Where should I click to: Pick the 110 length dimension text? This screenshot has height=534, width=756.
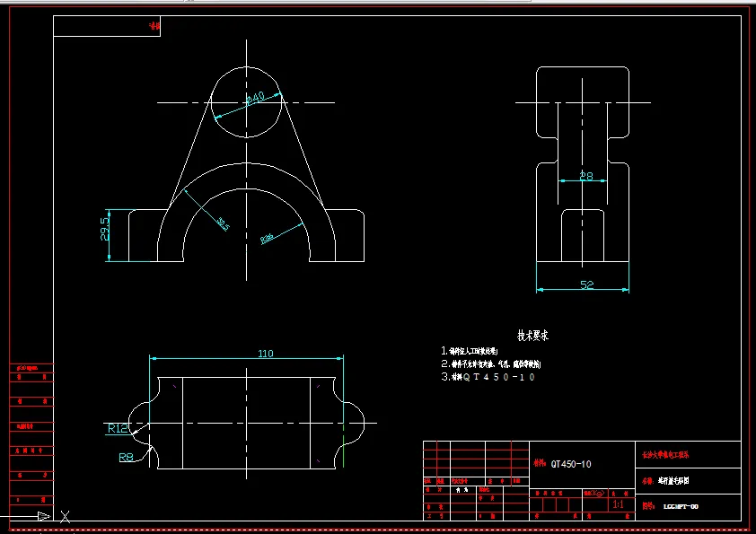click(x=266, y=354)
